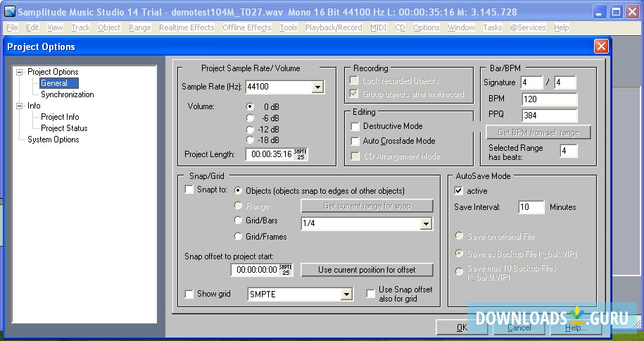Open the @Services menu
This screenshot has width=644, height=341.
528,27
